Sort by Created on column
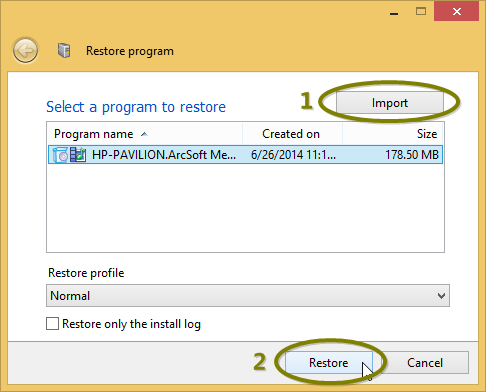The image size is (486, 392). tap(292, 134)
